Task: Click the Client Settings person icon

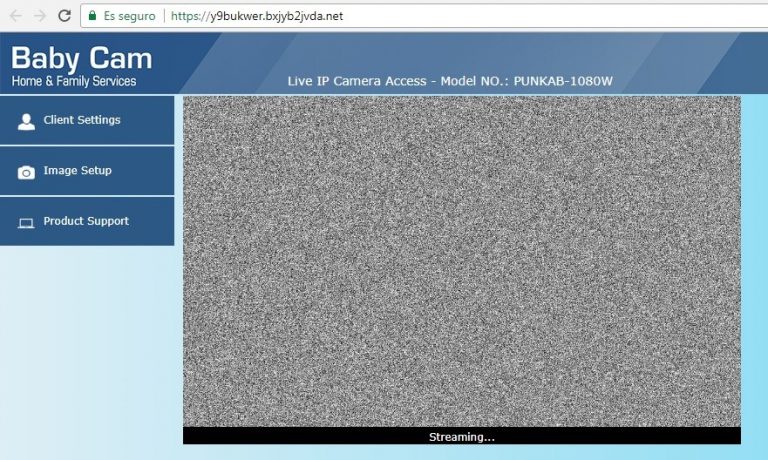Action: coord(26,121)
